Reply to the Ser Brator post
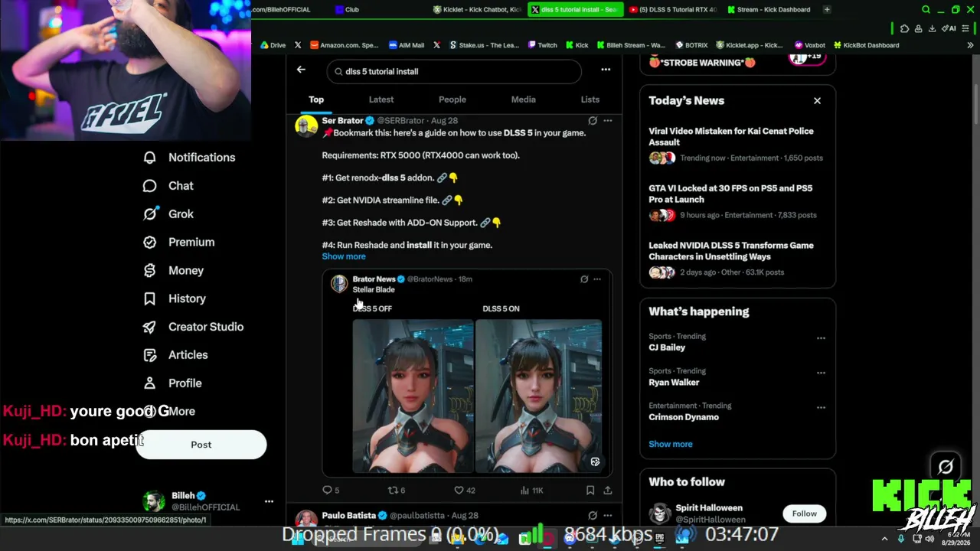980x551 pixels. point(331,491)
